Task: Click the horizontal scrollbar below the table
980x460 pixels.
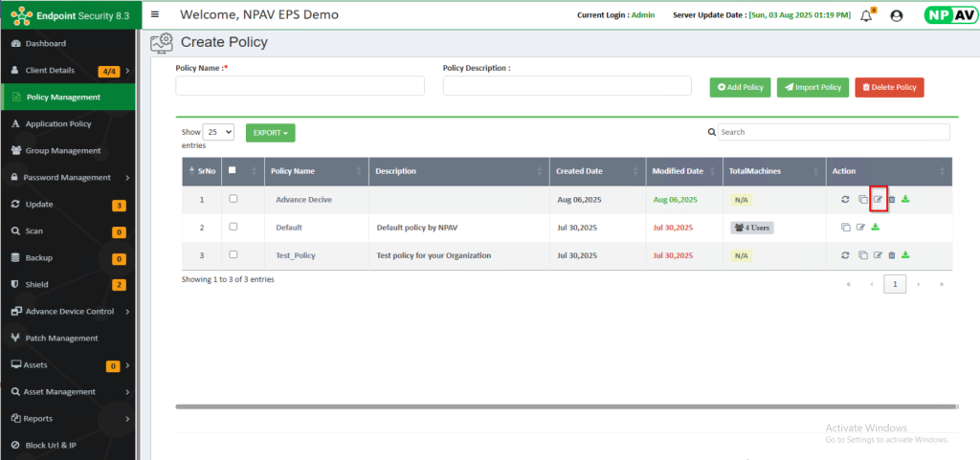Action: click(x=565, y=406)
